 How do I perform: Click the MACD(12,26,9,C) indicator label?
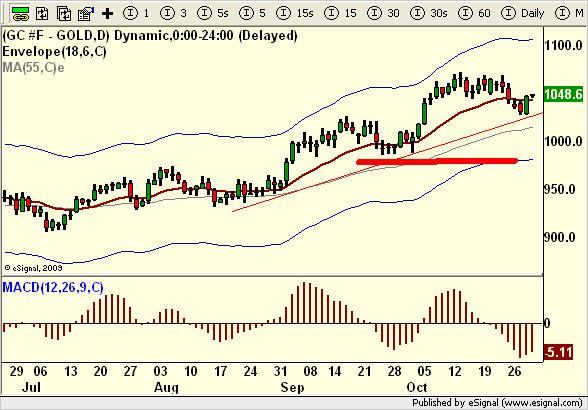click(x=53, y=287)
